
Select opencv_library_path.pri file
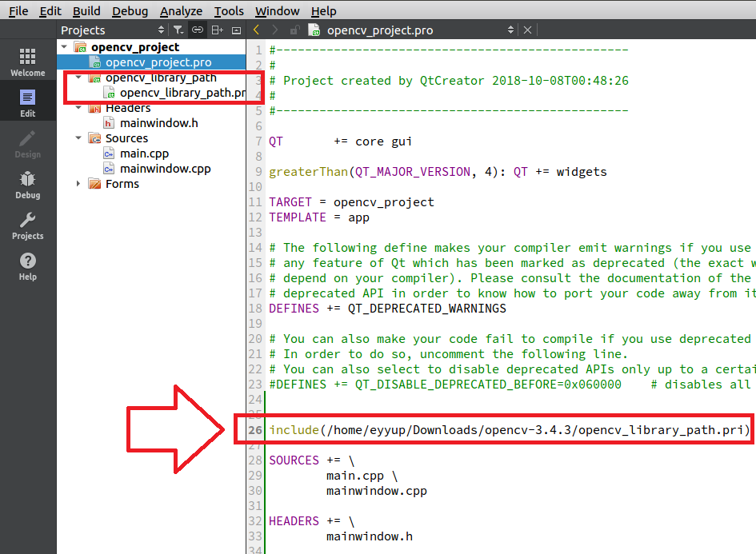182,93
